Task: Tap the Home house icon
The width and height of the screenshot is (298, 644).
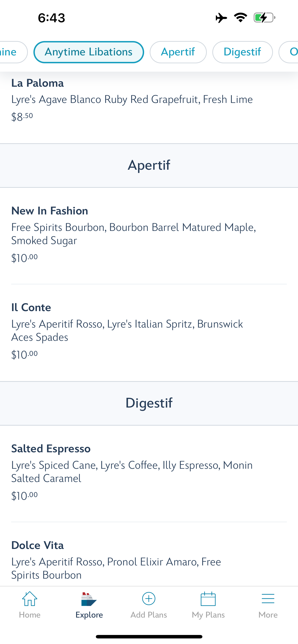Action: [x=29, y=599]
